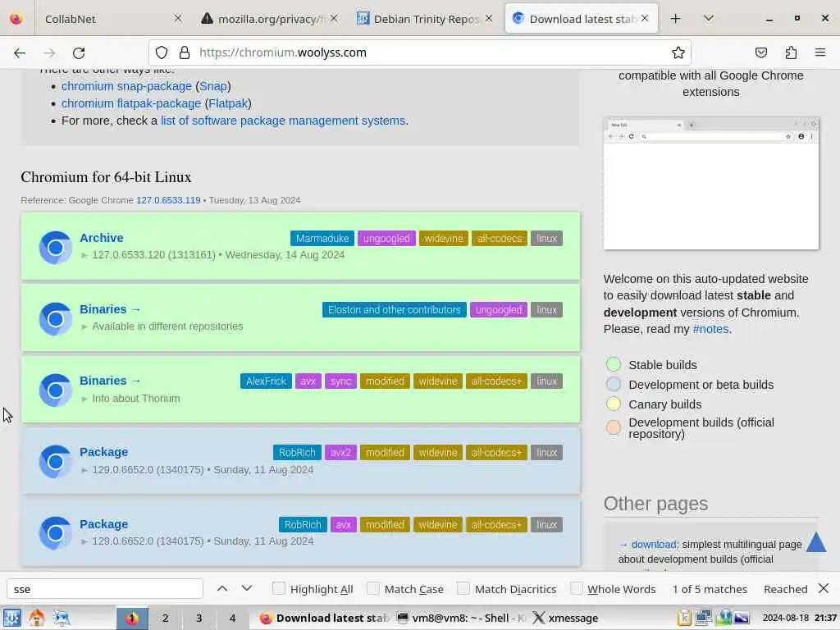Switch to virtual desktop 3
The image size is (840, 630).
tap(199, 618)
